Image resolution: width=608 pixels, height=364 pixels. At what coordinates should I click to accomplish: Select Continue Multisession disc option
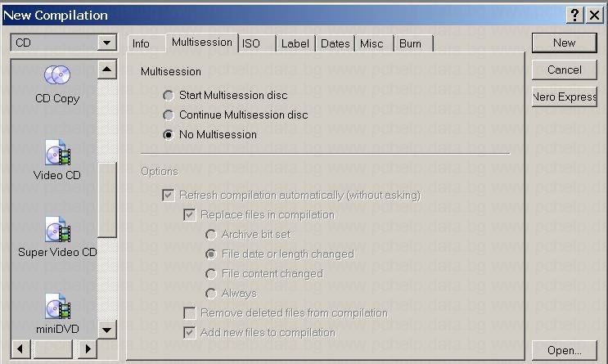pyautogui.click(x=169, y=115)
